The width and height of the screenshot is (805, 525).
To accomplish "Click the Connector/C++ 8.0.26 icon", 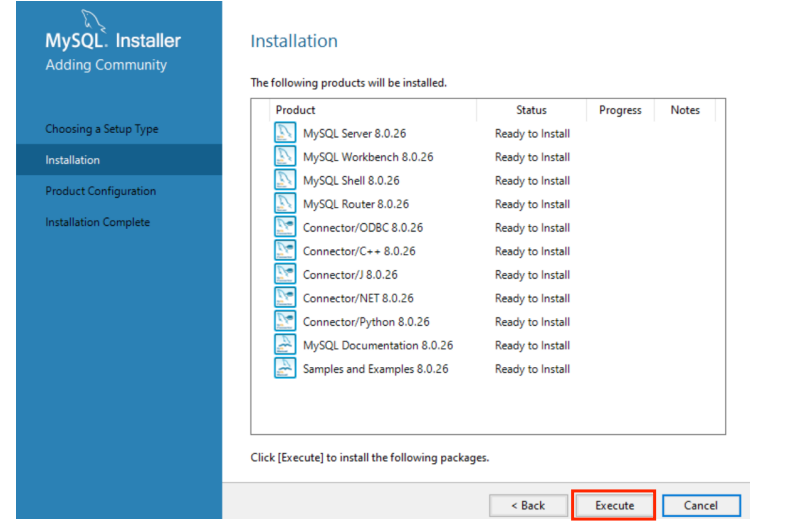I will click(285, 250).
